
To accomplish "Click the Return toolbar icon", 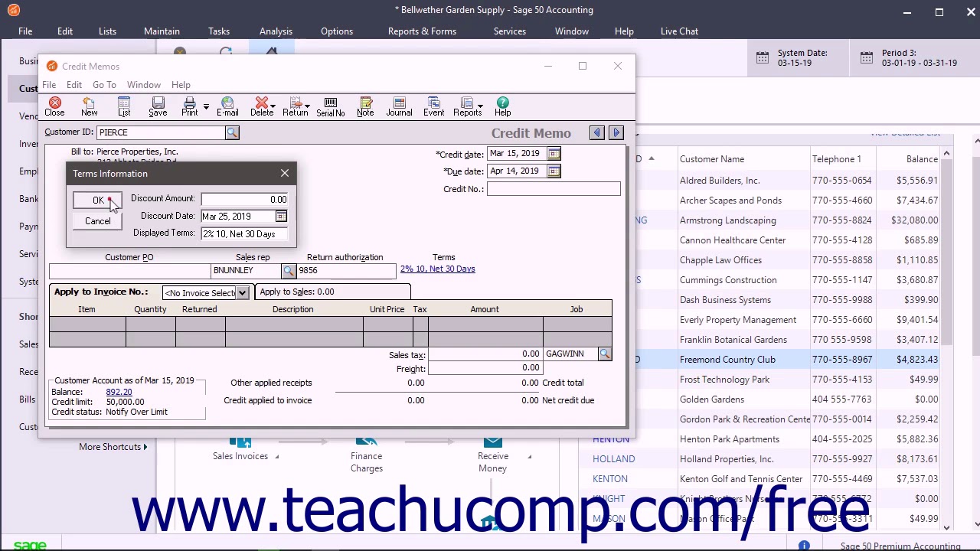I will coord(295,106).
